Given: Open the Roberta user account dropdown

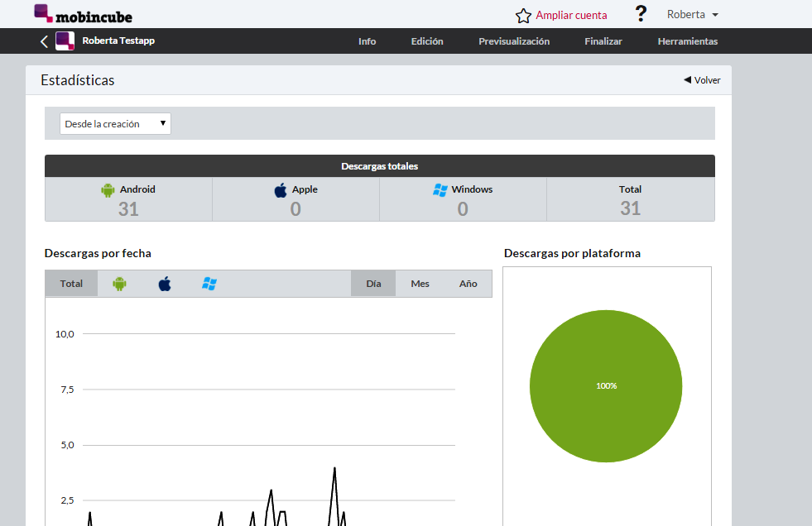Looking at the screenshot, I should tap(692, 15).
